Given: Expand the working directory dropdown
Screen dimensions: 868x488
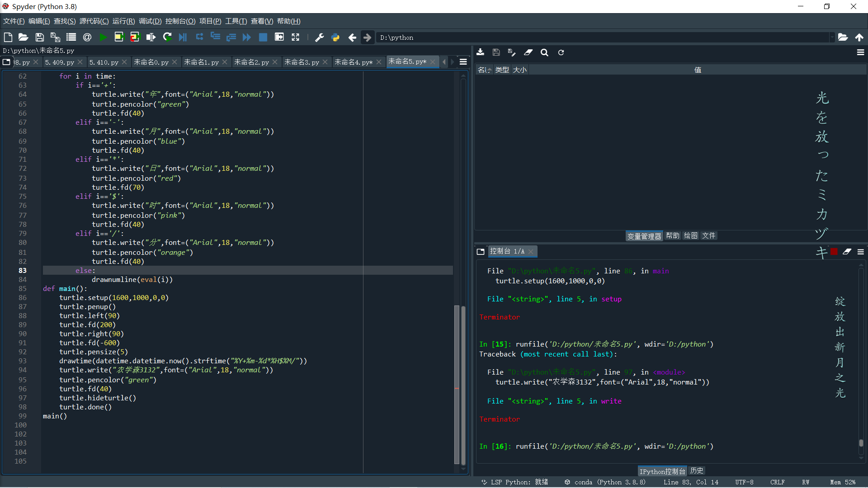Looking at the screenshot, I should tap(831, 38).
